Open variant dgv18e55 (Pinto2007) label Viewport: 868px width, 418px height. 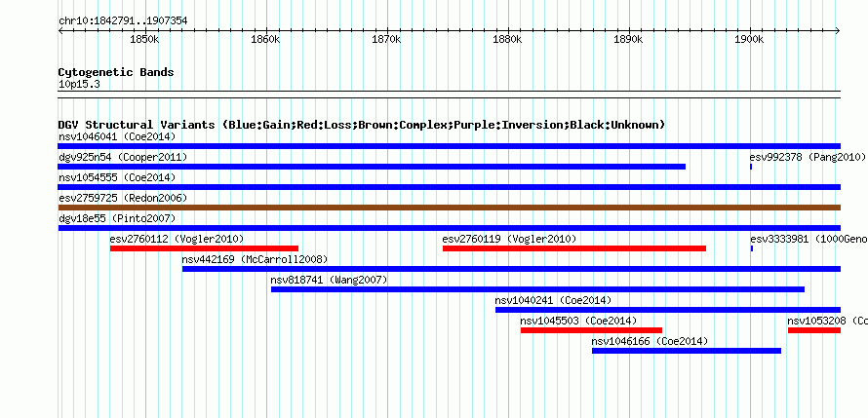pos(117,218)
